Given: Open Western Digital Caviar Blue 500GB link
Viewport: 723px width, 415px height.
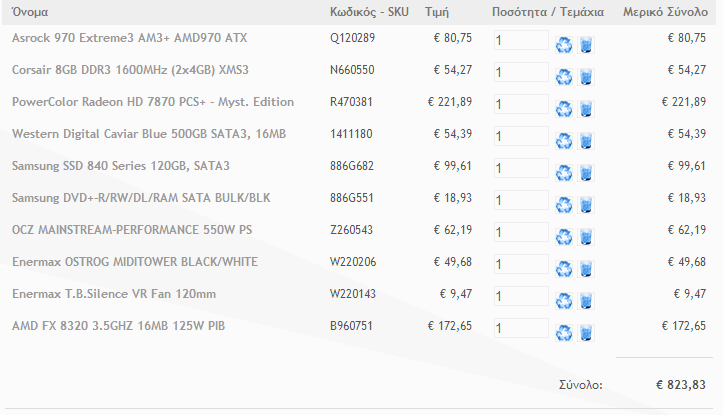Looking at the screenshot, I should 149,134.
